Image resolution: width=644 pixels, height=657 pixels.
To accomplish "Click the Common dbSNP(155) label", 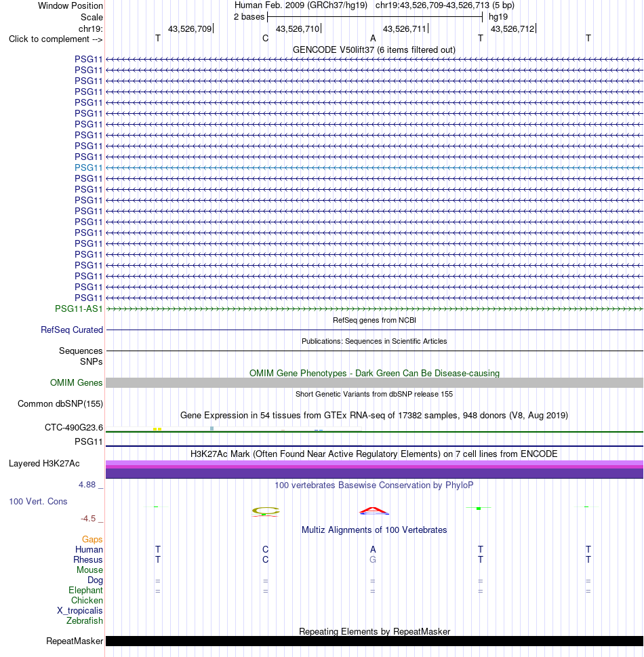I will (60, 404).
